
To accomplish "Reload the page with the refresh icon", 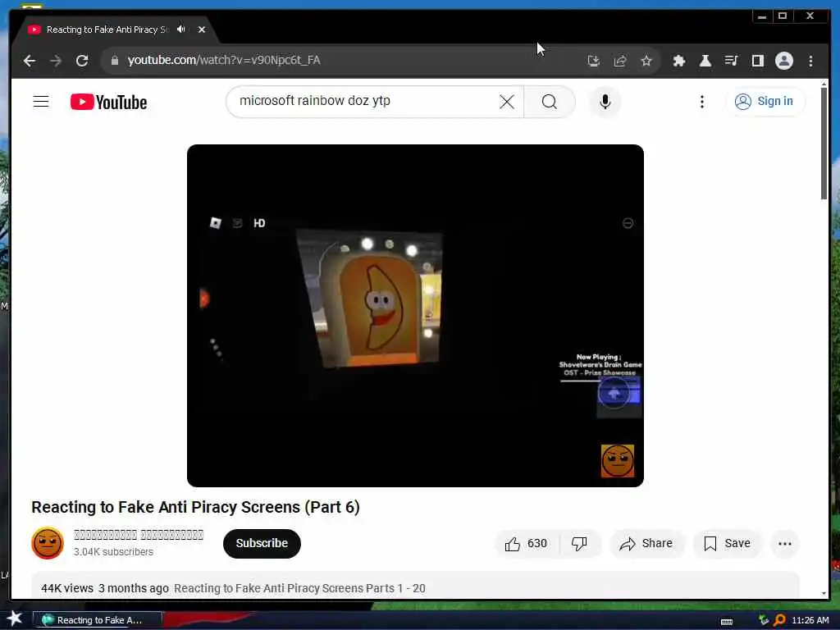I will (82, 61).
